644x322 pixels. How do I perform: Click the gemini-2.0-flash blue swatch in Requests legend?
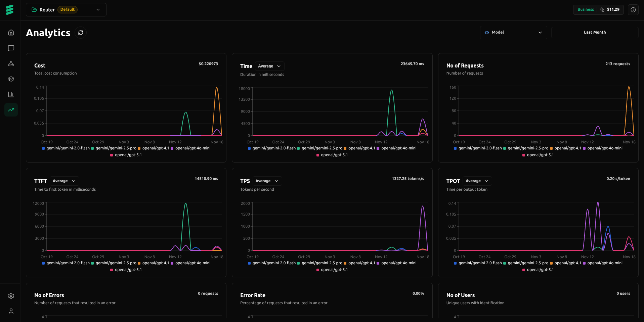[x=455, y=148]
